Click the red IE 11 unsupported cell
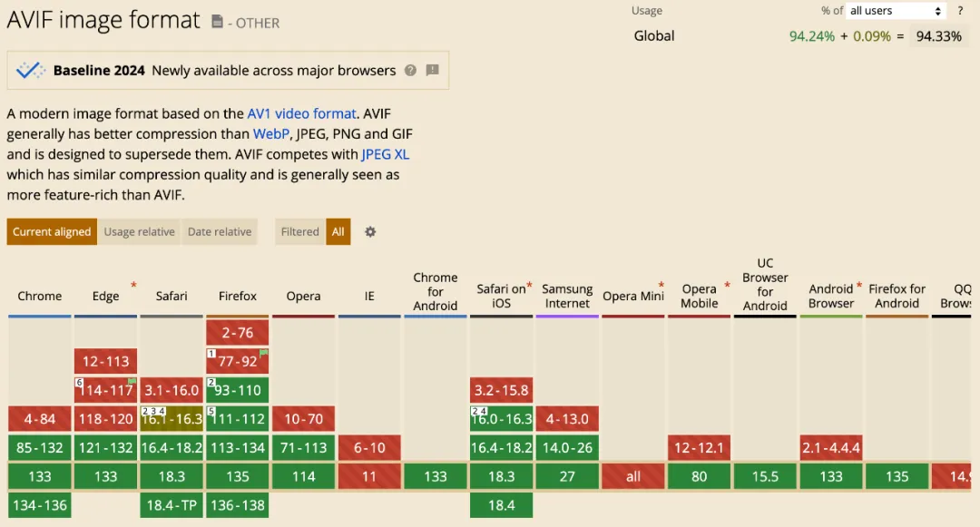980x527 pixels. [x=369, y=477]
